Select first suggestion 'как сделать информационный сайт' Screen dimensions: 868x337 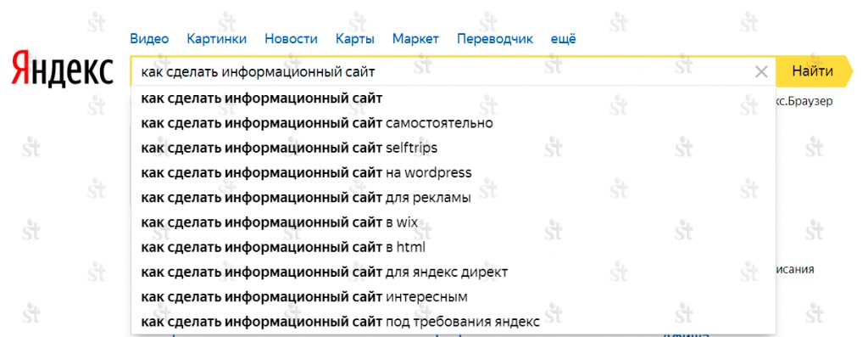453,98
